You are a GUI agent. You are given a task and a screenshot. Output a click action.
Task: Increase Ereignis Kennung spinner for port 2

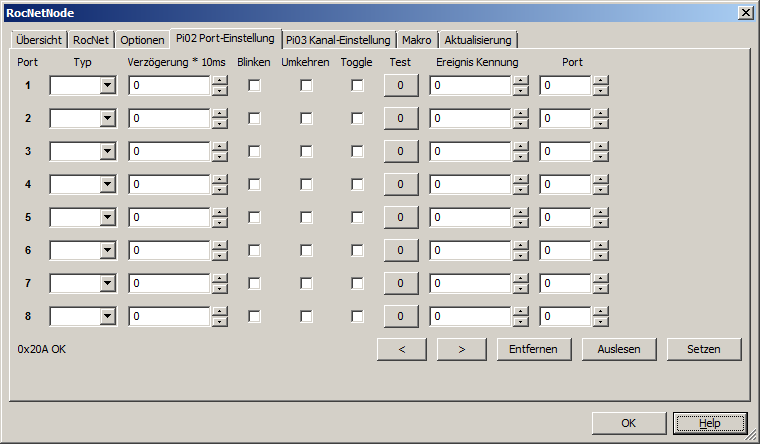(520, 114)
